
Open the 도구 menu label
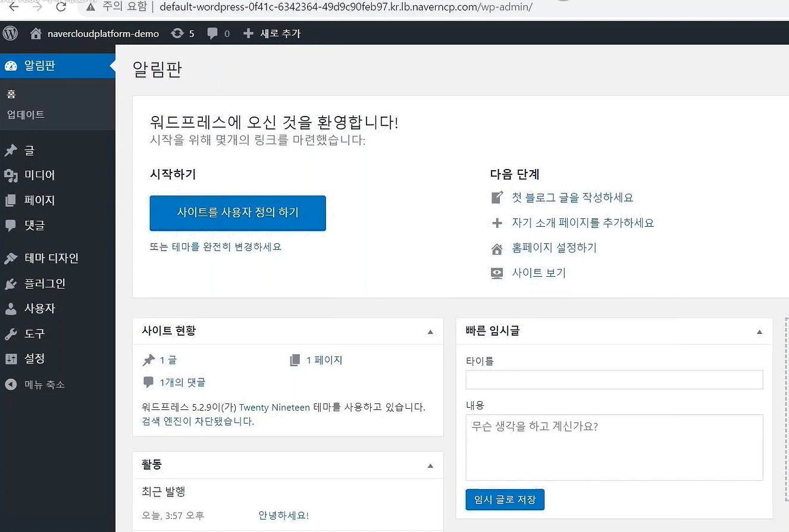(x=34, y=334)
